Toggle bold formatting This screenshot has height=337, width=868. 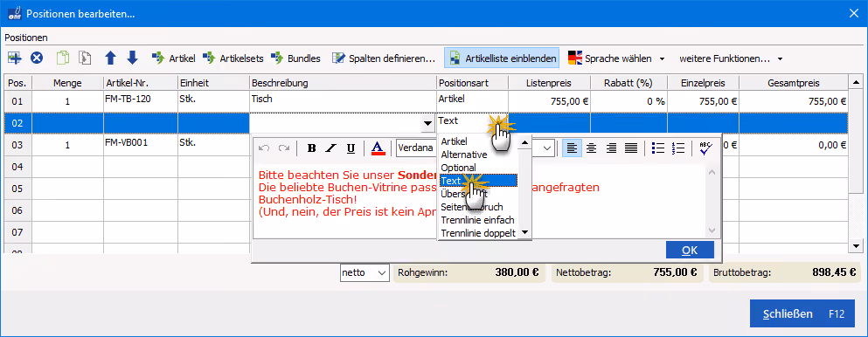click(x=312, y=148)
